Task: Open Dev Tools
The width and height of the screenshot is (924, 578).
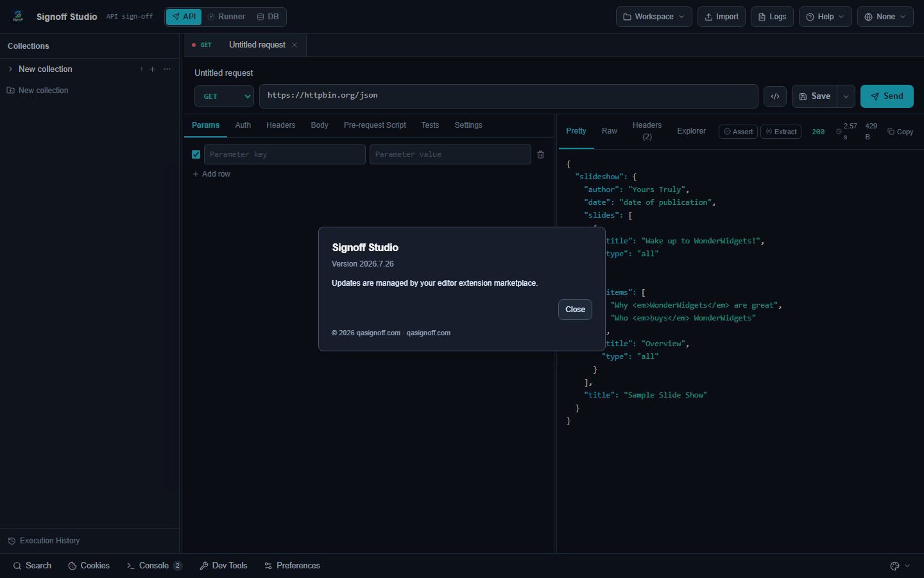Action: 223,566
